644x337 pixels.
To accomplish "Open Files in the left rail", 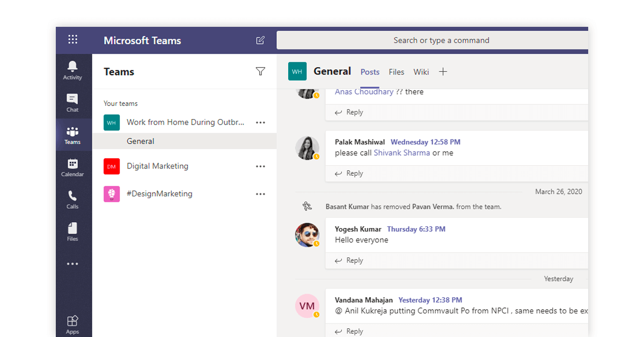I will [72, 232].
